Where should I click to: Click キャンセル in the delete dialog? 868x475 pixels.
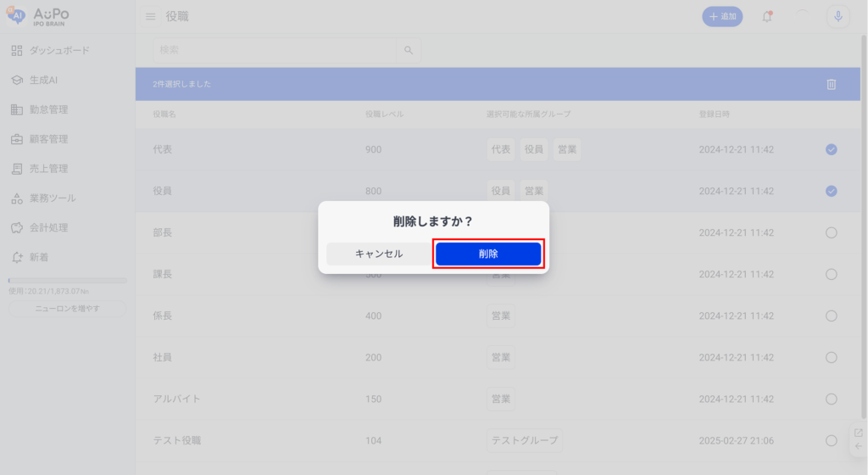tap(379, 254)
